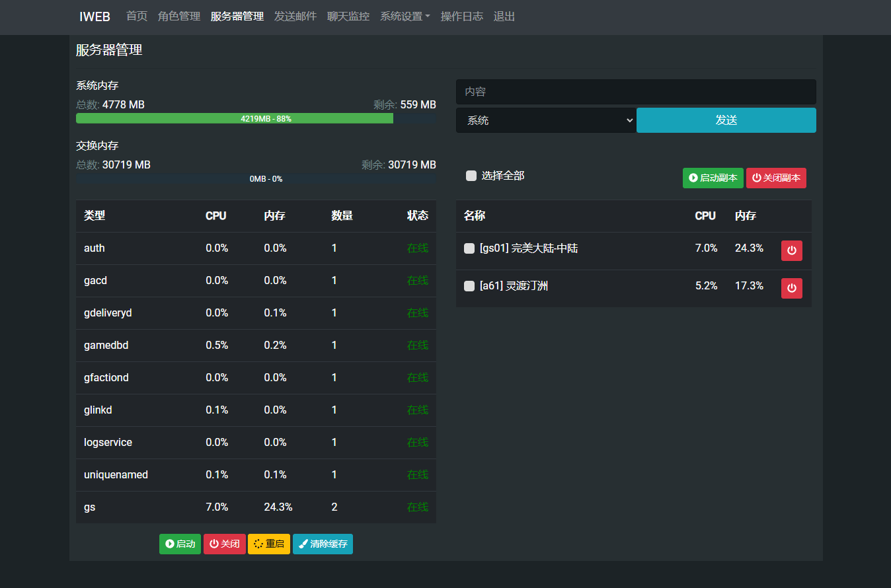This screenshot has height=588, width=891.
Task: Open 角色管理 from the navbar
Action: [x=179, y=17]
